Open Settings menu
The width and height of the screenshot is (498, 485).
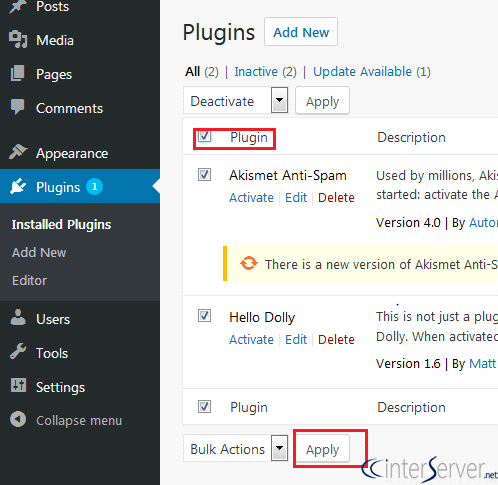60,387
